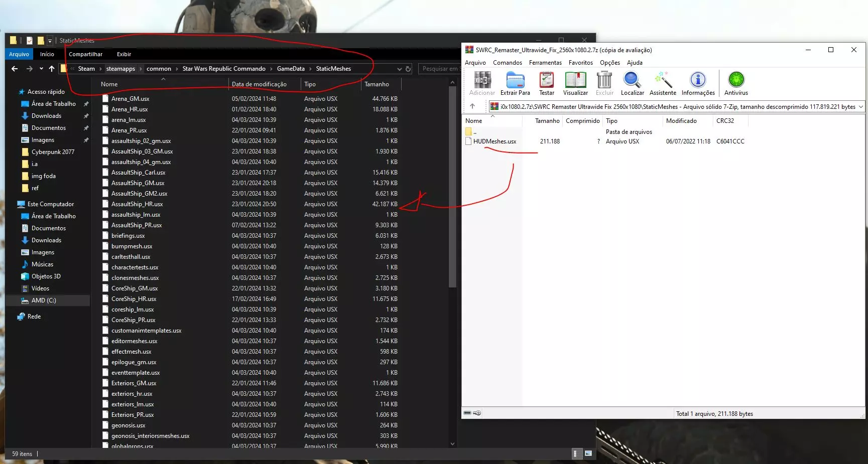This screenshot has width=868, height=464.
Task: Switch to the Início ribbon tab
Action: click(47, 54)
